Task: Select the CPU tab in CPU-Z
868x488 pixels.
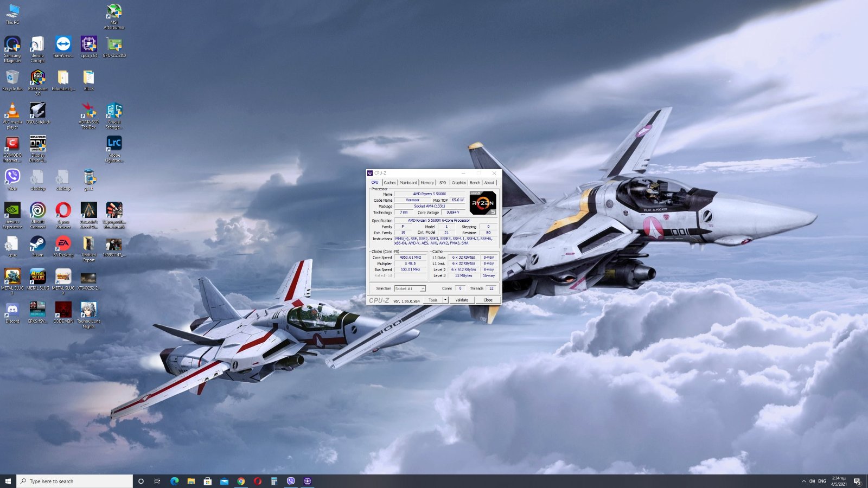Action: point(375,182)
